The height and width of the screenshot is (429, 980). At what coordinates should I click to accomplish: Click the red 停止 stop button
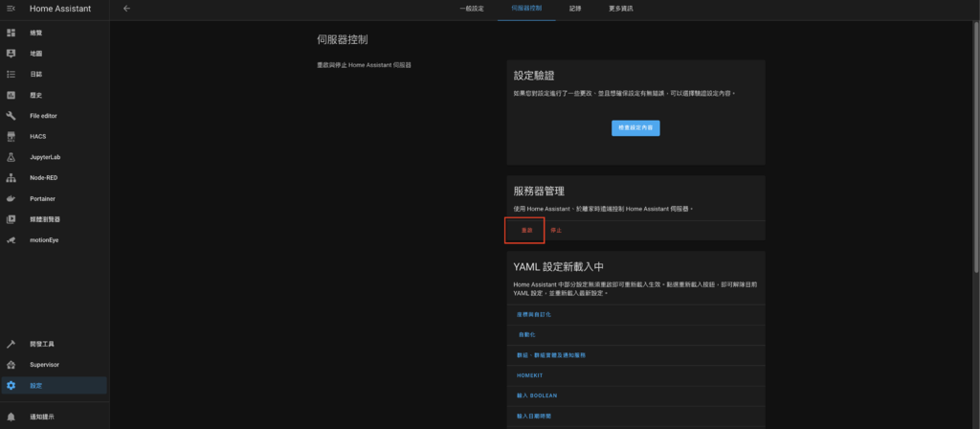coord(556,231)
